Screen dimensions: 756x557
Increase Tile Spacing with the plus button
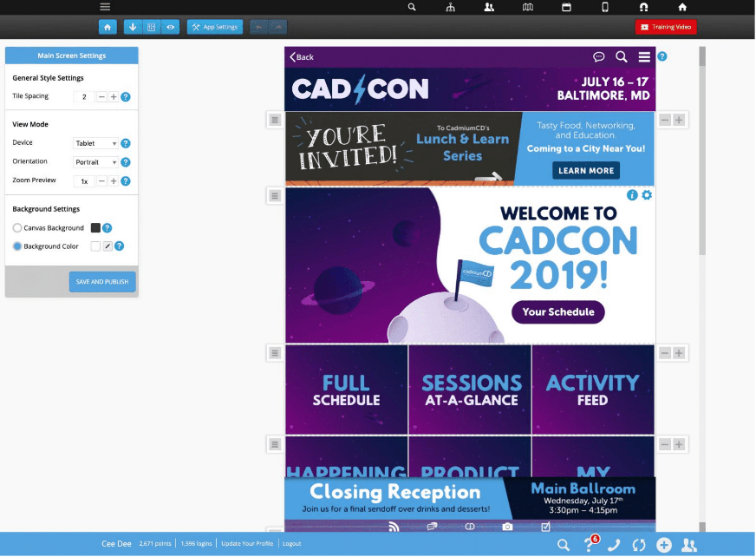click(x=114, y=97)
